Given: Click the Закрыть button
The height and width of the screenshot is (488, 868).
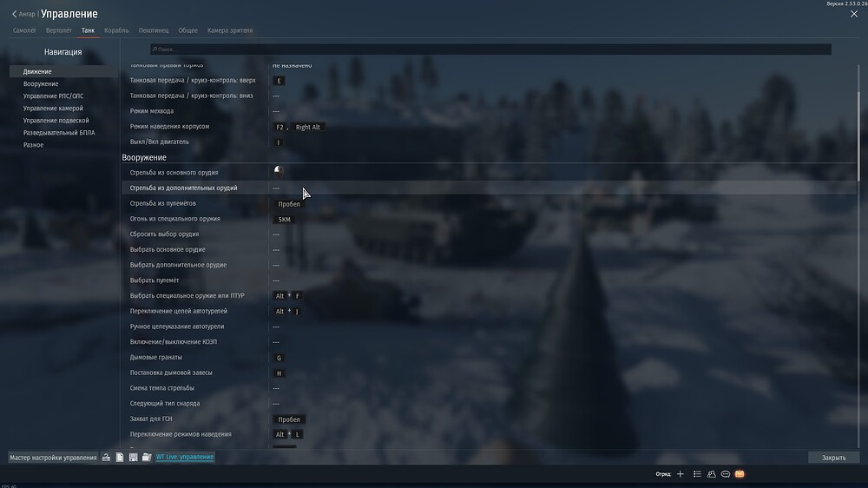Looking at the screenshot, I should tap(833, 458).
